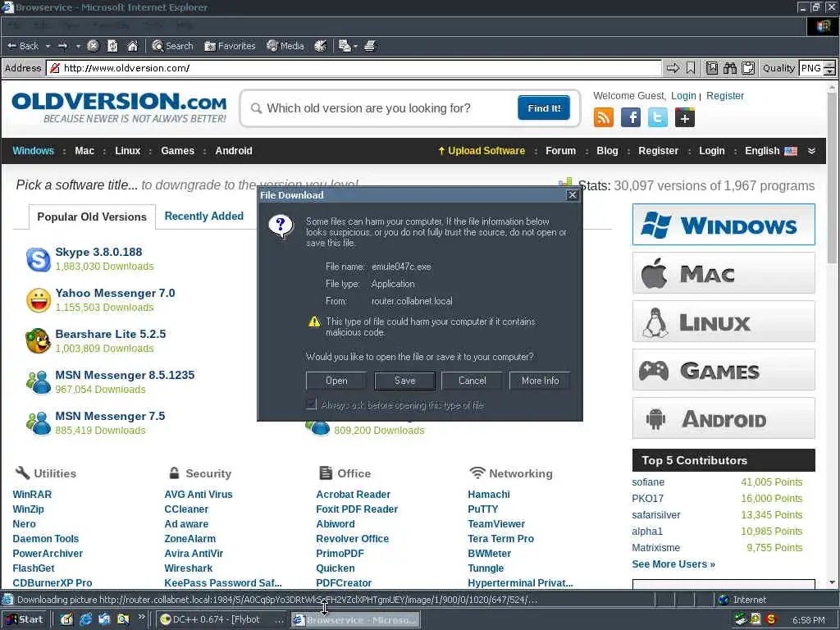Image resolution: width=840 pixels, height=630 pixels.
Task: Click the orange RSS feed icon
Action: tap(603, 117)
